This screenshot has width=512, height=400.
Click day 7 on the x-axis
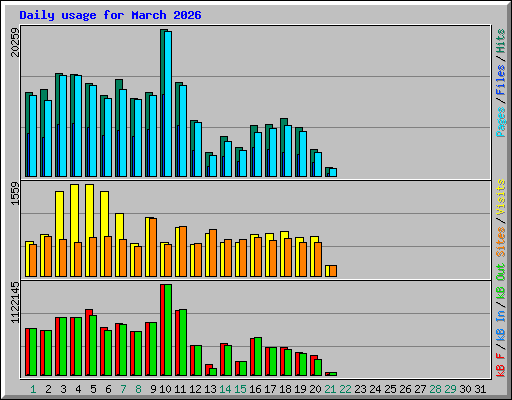pyautogui.click(x=123, y=389)
